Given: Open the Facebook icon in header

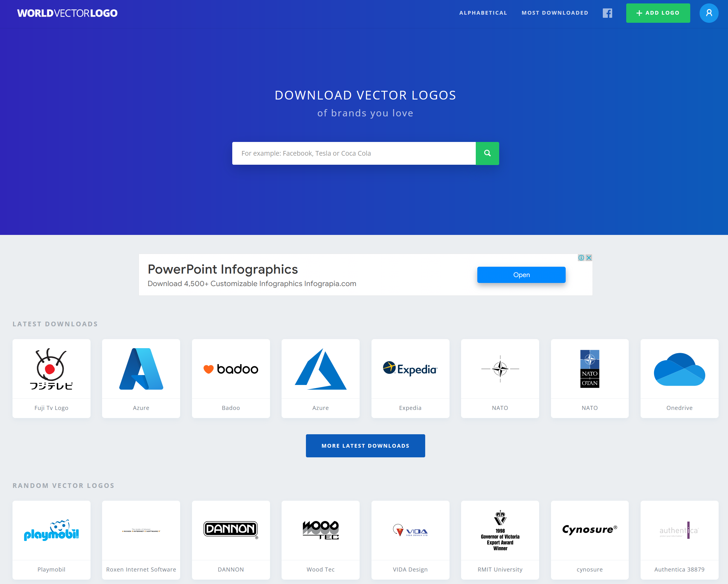Looking at the screenshot, I should pyautogui.click(x=607, y=13).
